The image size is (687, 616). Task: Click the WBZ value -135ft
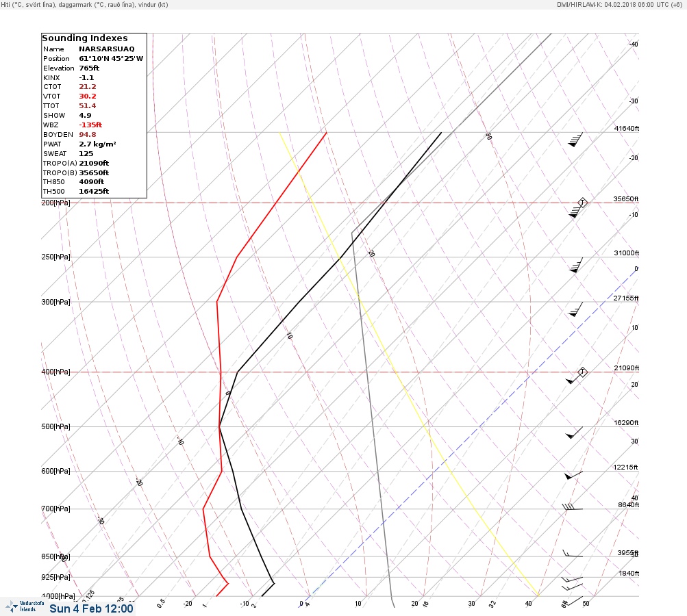[x=90, y=125]
